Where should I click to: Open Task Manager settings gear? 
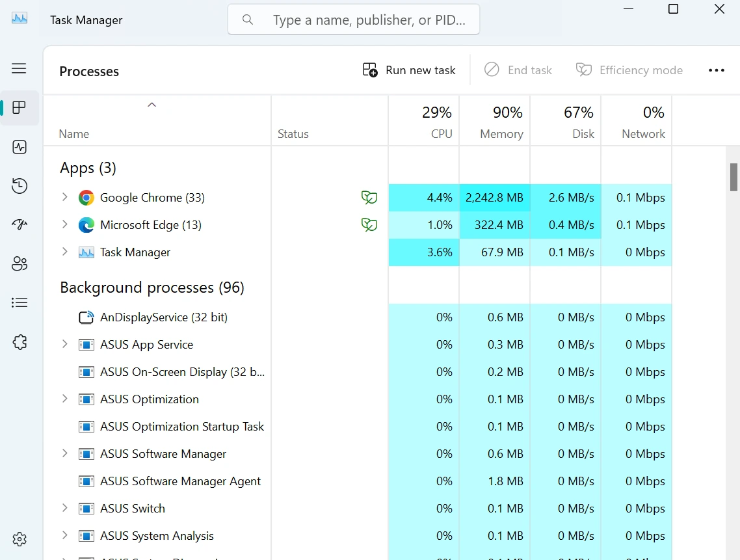tap(20, 539)
